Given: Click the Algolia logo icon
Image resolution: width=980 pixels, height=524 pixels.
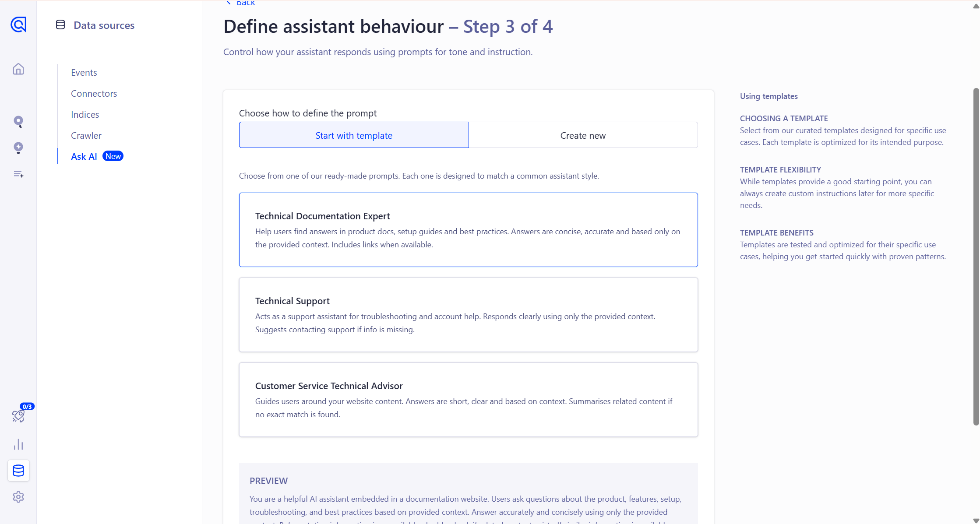Looking at the screenshot, I should pyautogui.click(x=18, y=25).
